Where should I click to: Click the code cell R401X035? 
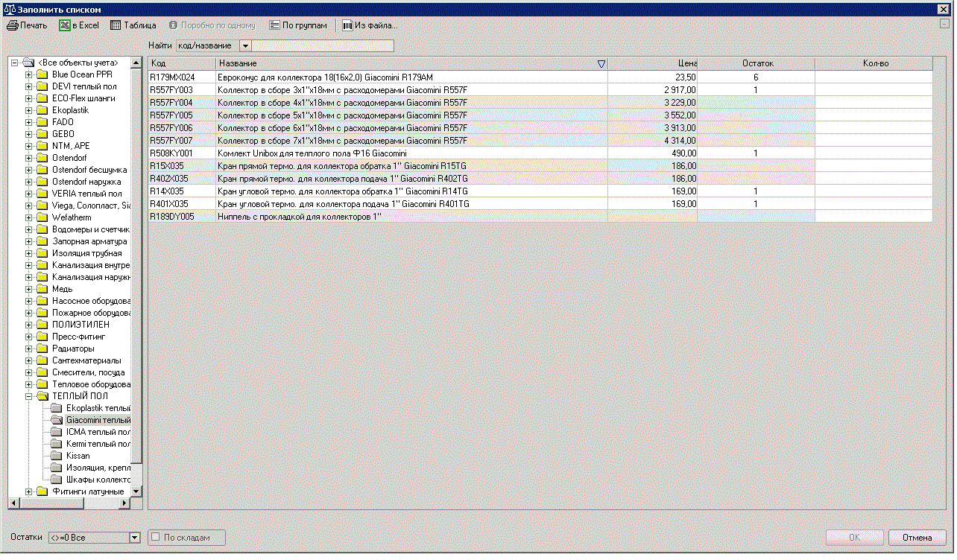click(182, 204)
